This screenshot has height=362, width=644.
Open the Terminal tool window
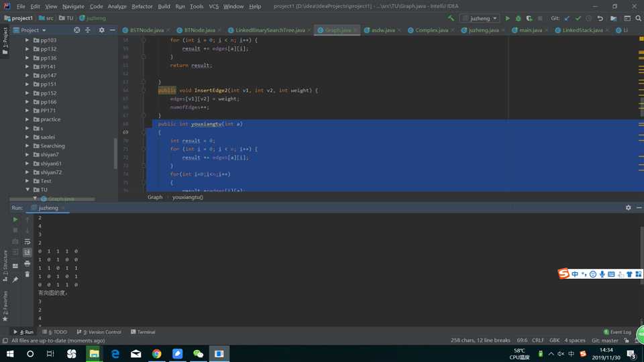[143, 332]
